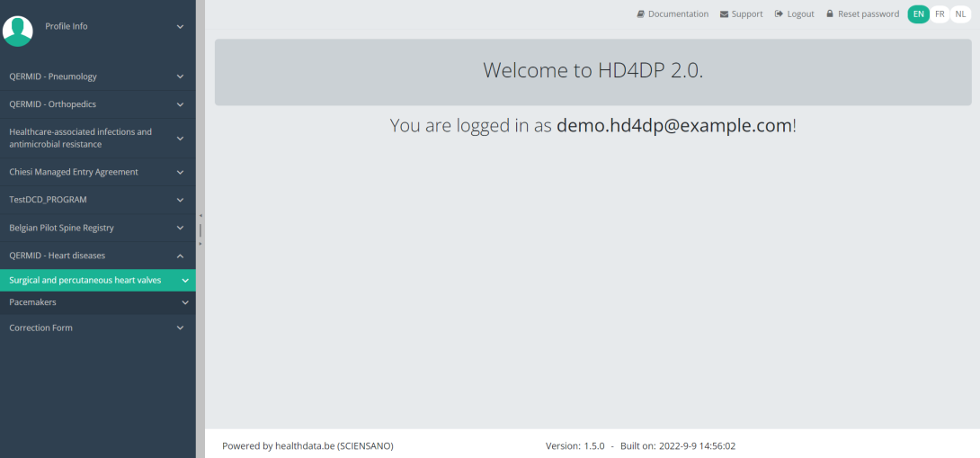
Task: Switch language to NL
Action: (960, 14)
